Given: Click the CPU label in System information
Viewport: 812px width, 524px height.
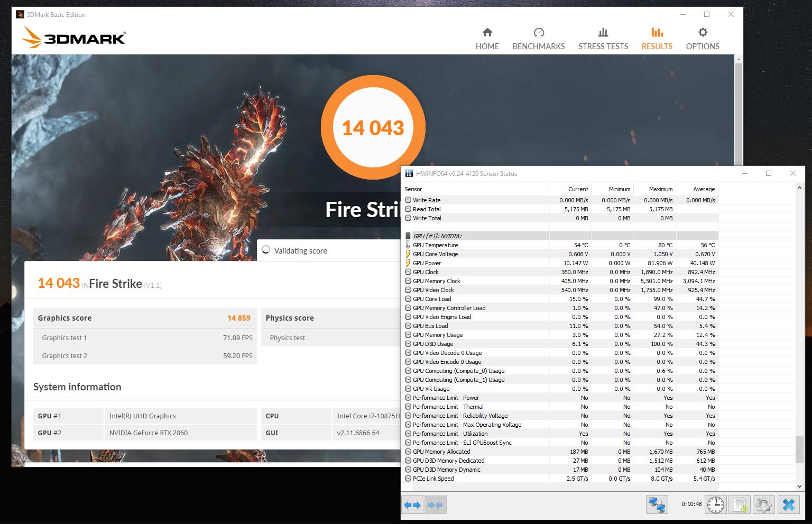Looking at the screenshot, I should [x=272, y=416].
